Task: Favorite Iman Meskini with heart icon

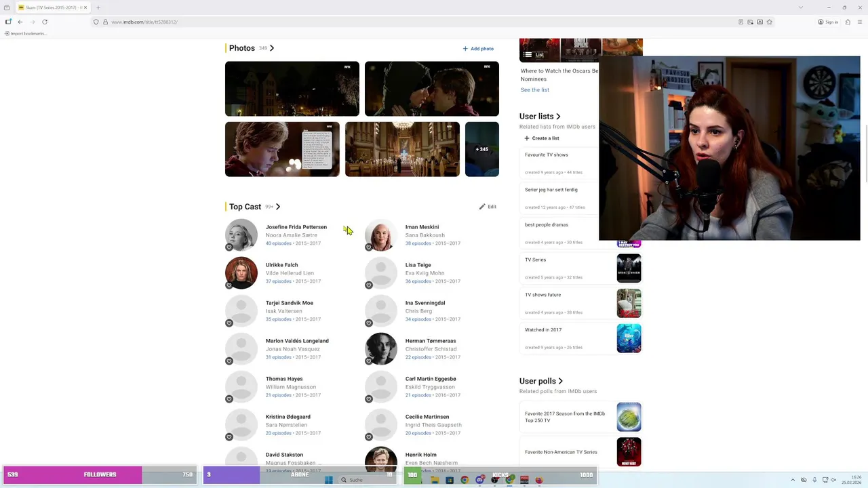Action: (x=369, y=247)
